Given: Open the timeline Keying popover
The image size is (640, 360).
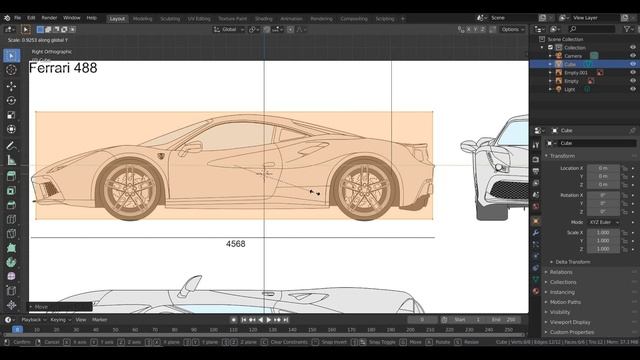Looking at the screenshot, I should (60, 320).
